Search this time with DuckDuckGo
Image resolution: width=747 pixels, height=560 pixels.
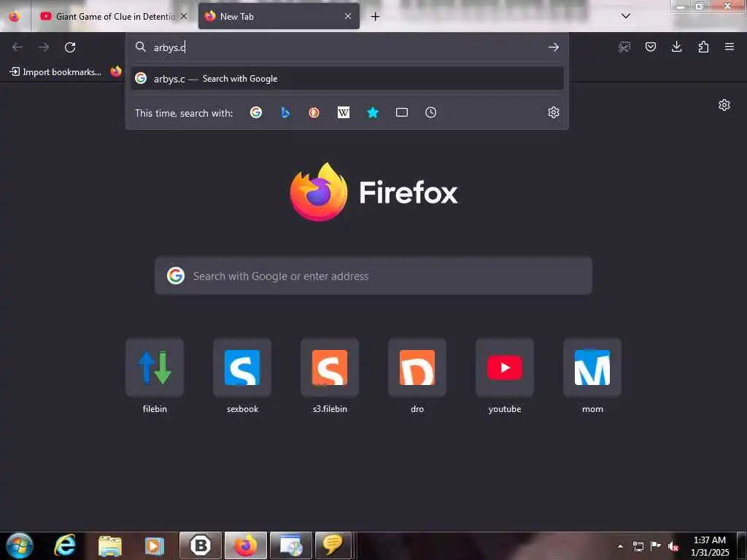click(x=314, y=112)
